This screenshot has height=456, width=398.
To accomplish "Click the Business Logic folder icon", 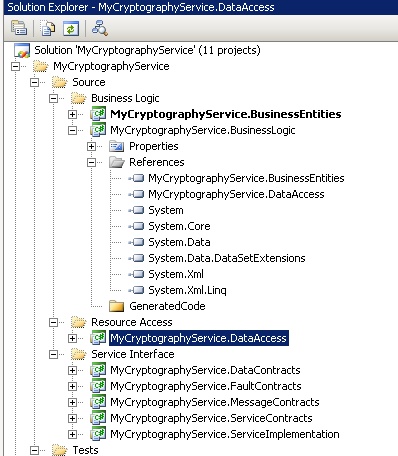I will [79, 98].
